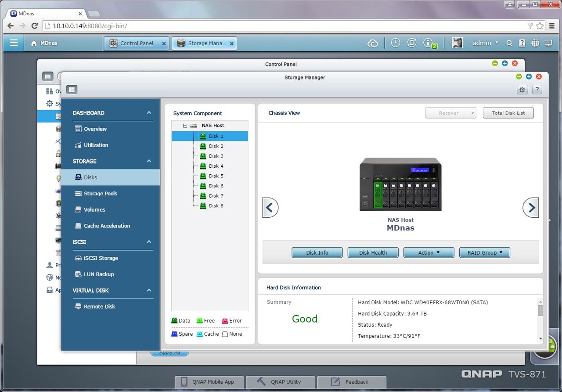The height and width of the screenshot is (392, 562).
Task: Open the admin user dropdown
Action: [x=486, y=43]
